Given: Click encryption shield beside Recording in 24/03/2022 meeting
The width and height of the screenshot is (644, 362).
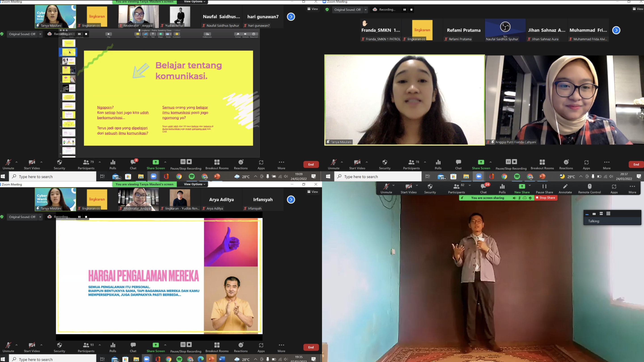Looking at the screenshot, I should point(327,9).
